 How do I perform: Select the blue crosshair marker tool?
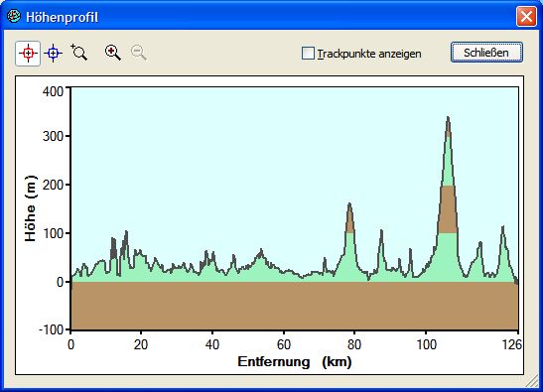tap(53, 54)
